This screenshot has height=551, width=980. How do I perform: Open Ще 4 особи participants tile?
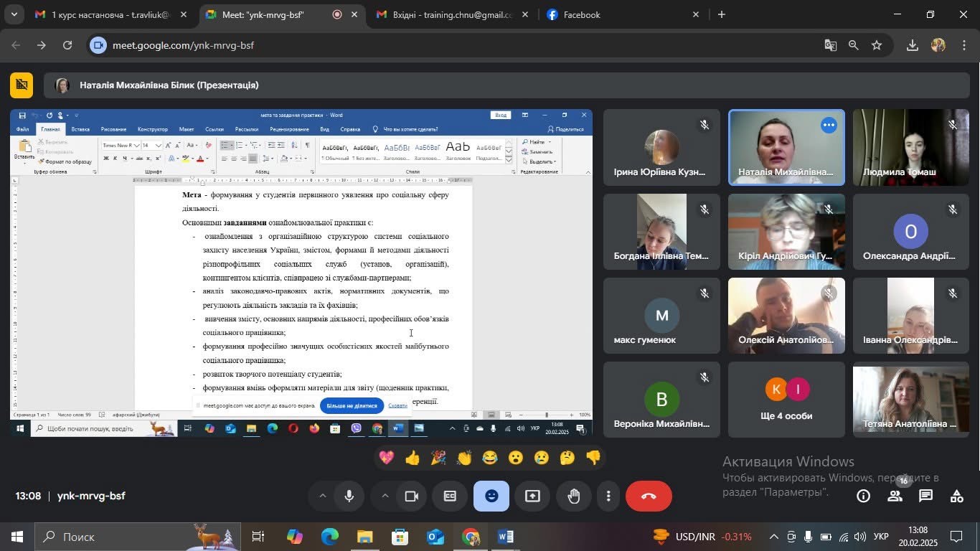point(786,400)
